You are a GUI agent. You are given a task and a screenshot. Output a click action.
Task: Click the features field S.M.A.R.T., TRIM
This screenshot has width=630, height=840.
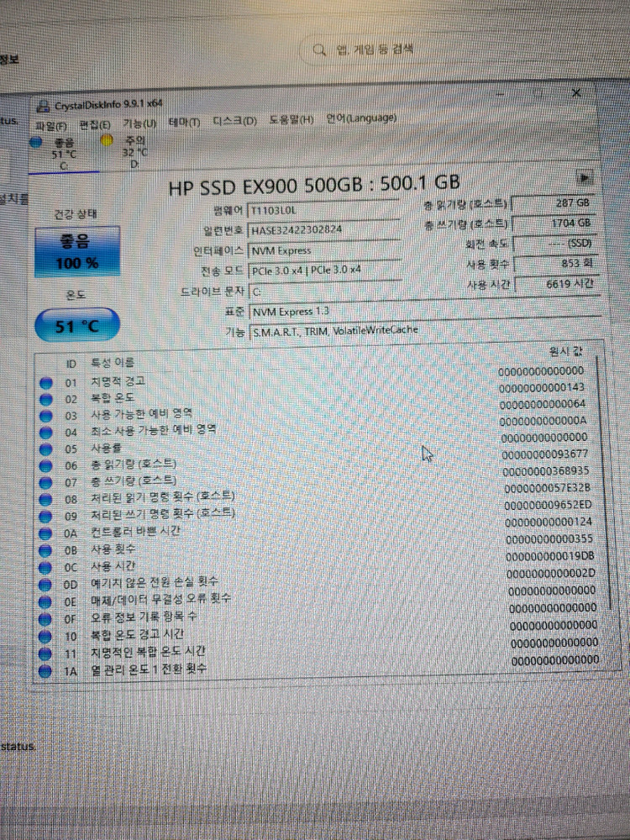point(426,330)
